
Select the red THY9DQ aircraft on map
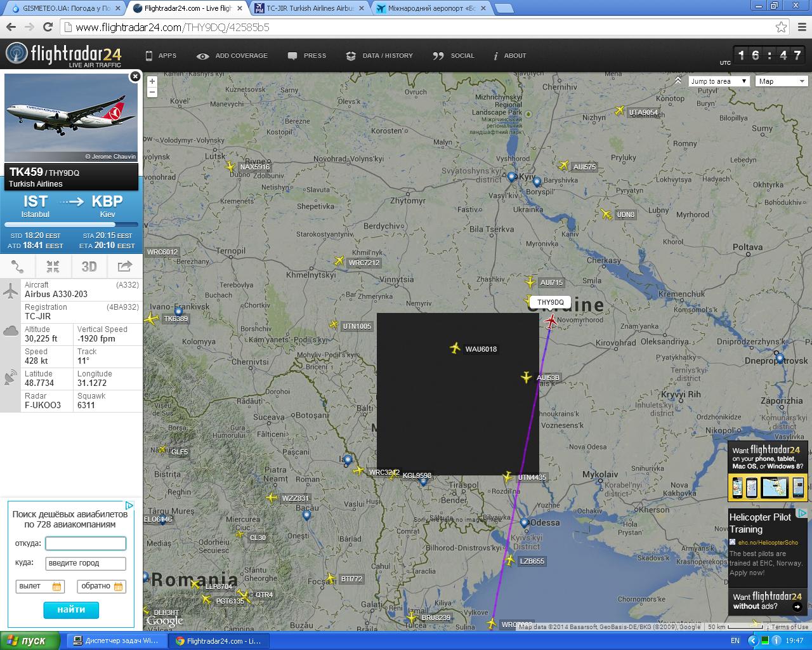click(x=551, y=321)
